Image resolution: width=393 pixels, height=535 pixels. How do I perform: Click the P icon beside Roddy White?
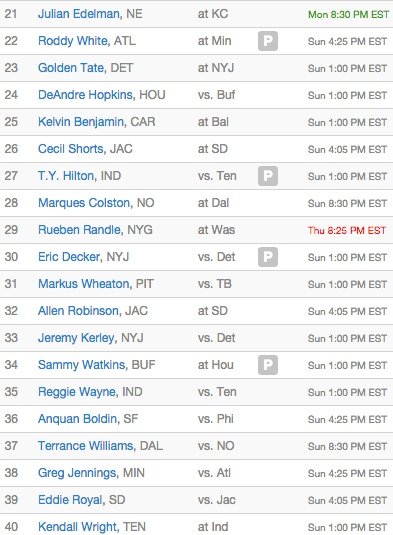click(x=268, y=41)
